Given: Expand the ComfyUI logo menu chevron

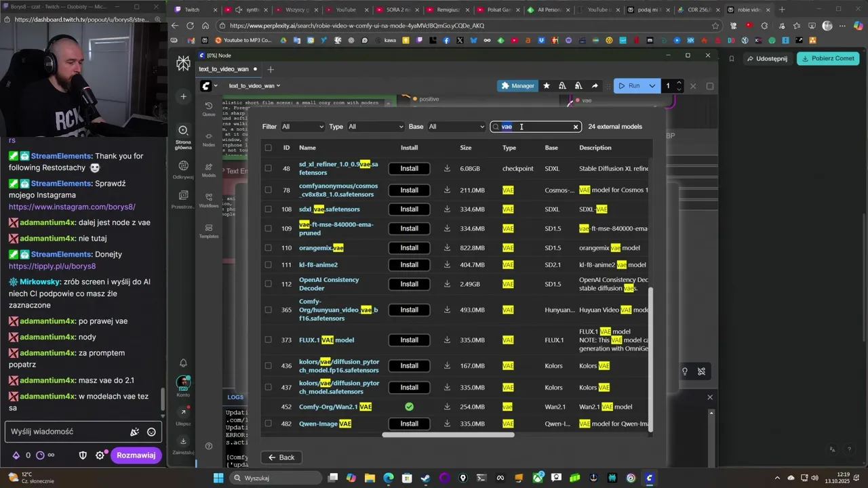Looking at the screenshot, I should click(216, 86).
